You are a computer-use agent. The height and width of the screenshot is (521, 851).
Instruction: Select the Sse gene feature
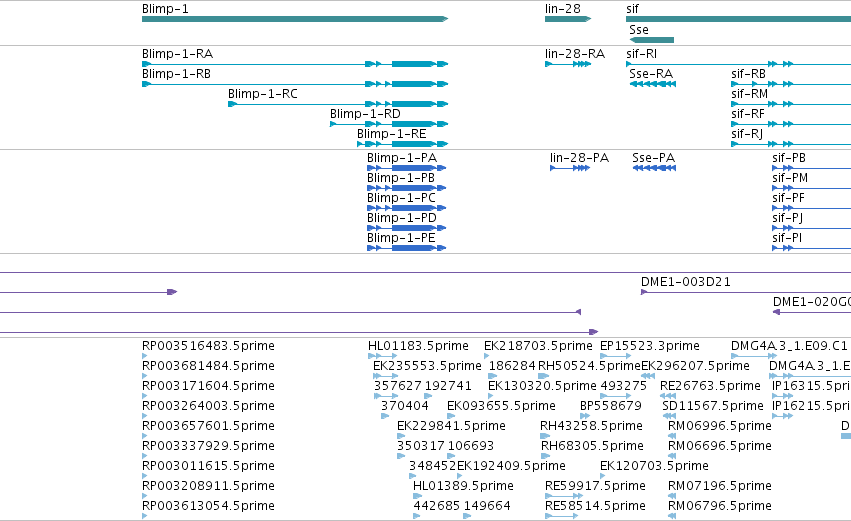click(x=651, y=40)
